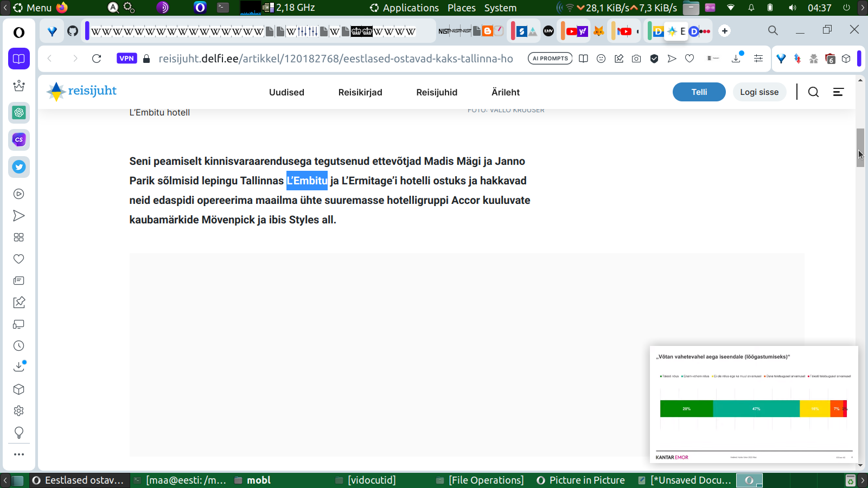This screenshot has height=488, width=868.
Task: Open the Player icon in sidebar
Action: (x=19, y=194)
